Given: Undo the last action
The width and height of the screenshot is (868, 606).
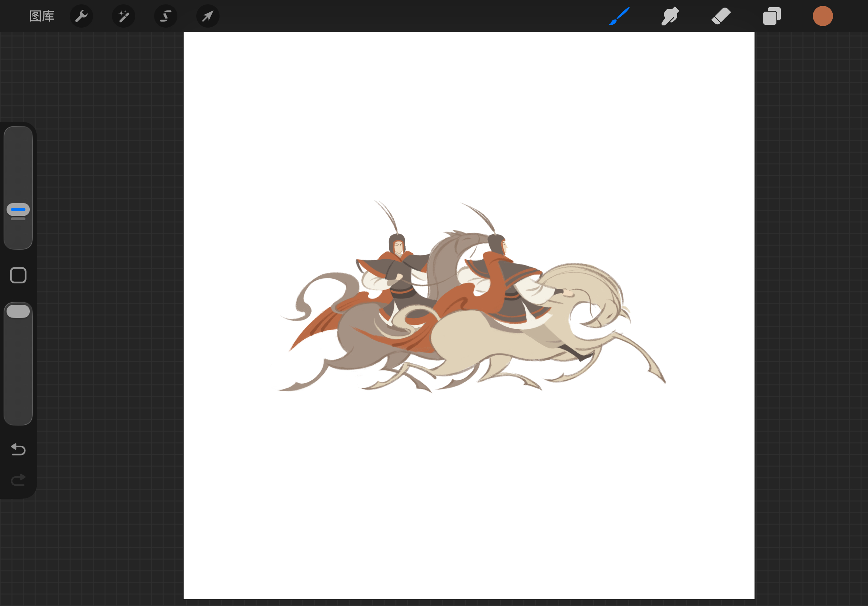Looking at the screenshot, I should tap(18, 449).
